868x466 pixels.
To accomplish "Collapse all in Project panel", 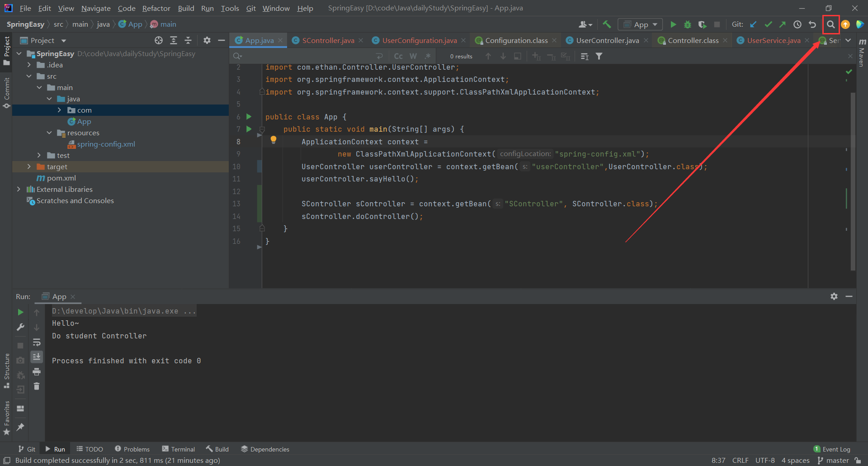I will [x=188, y=40].
